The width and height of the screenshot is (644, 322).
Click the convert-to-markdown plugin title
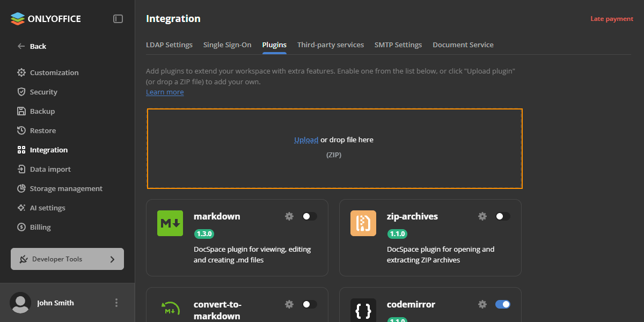(217, 310)
